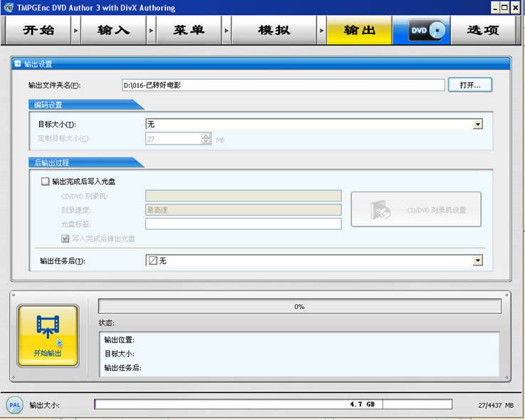Click the 光盘标签 disc label field
Viewport: 525px width, 420px height.
click(x=244, y=224)
